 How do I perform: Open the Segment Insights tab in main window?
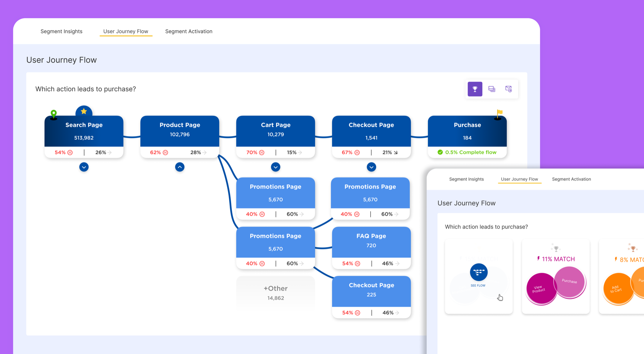62,31
